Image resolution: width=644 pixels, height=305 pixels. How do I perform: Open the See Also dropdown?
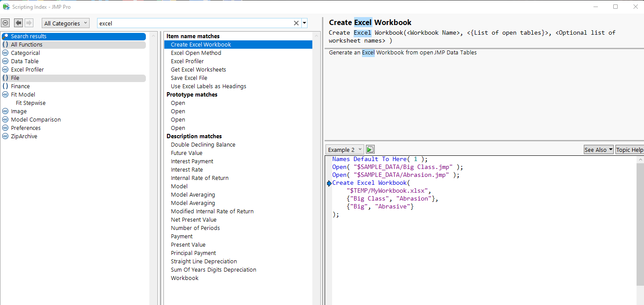tap(598, 150)
